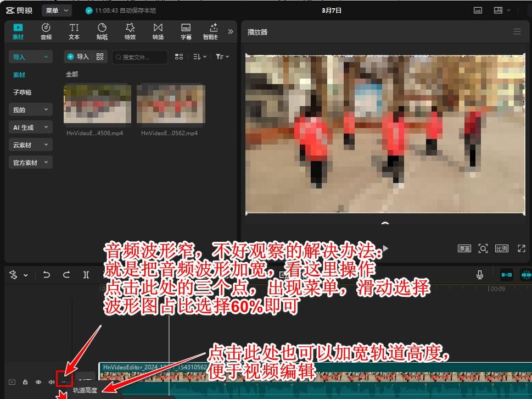Expand the 云素材 sidebar category
The image size is (532, 399).
point(31,145)
